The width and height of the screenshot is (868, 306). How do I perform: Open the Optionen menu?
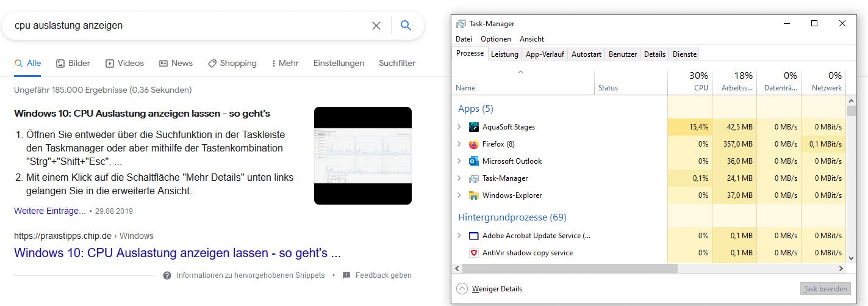pos(495,39)
